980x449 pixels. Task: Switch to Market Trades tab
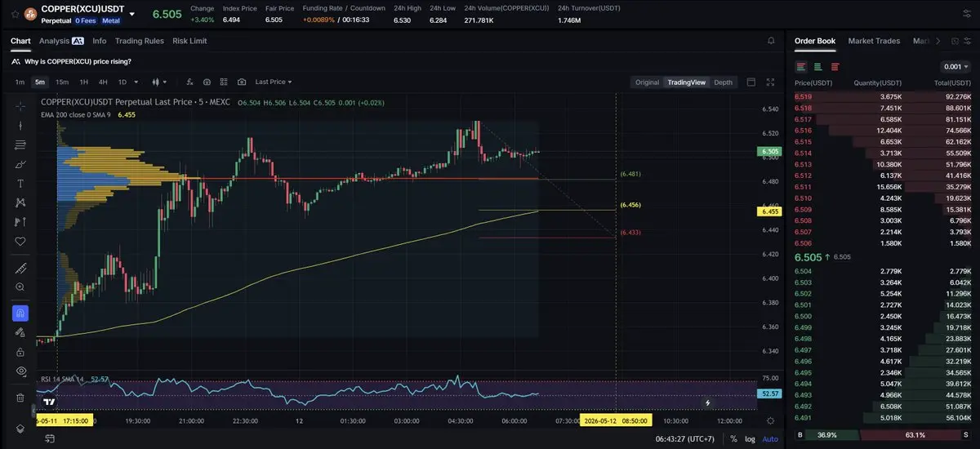(874, 41)
